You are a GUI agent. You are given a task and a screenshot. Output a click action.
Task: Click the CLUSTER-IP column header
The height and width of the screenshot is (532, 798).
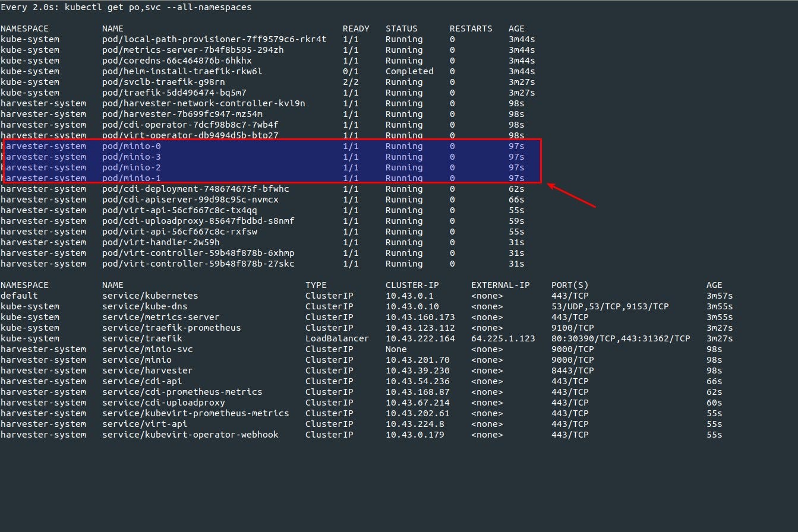(x=412, y=285)
